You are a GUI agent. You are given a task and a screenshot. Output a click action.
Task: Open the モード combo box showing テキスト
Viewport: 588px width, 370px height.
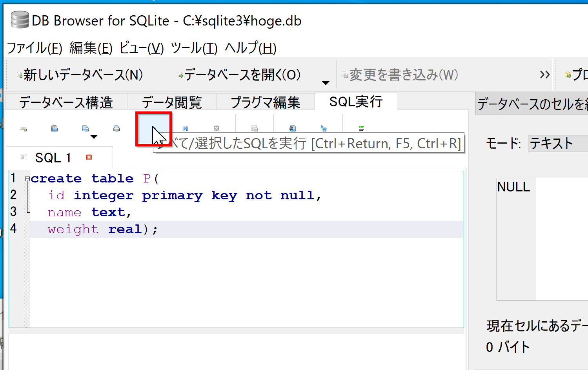point(558,143)
